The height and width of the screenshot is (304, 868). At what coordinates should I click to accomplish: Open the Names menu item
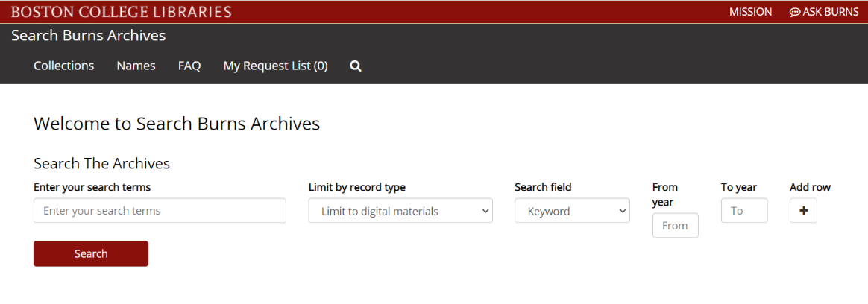coord(136,66)
